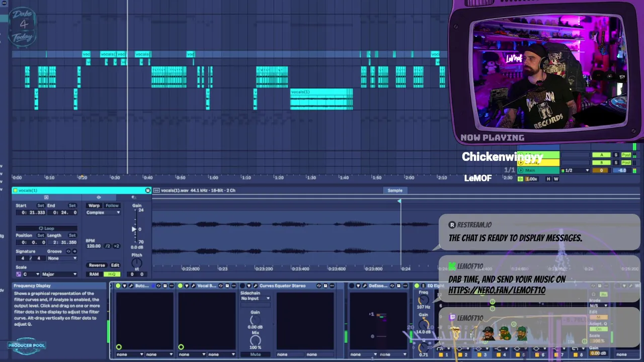Toggle the W width-fit button
The image size is (644, 362).
556,179
